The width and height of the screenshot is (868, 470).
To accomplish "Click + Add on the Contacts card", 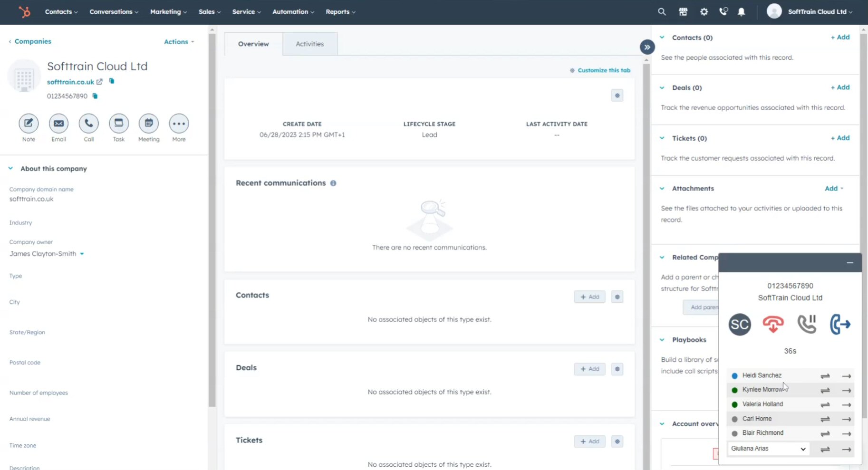I will click(589, 297).
